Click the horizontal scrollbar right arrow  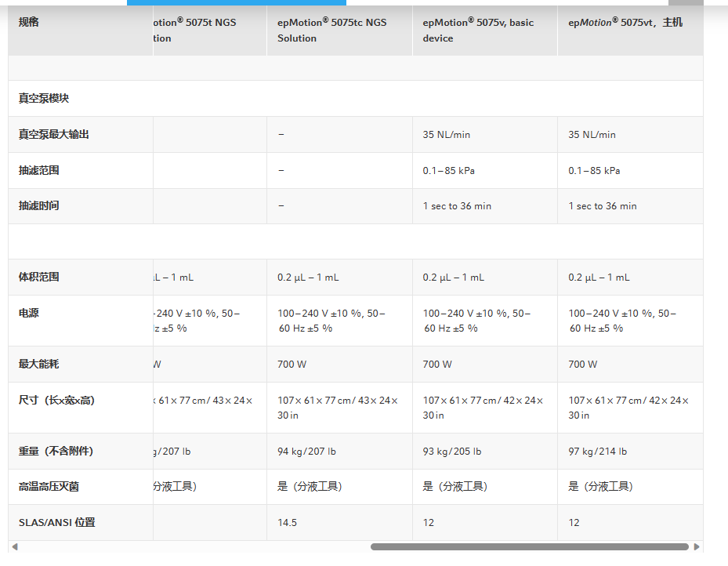coord(697,546)
